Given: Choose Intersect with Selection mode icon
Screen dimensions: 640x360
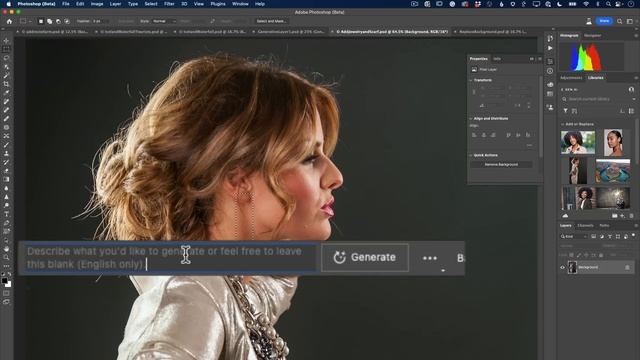Looking at the screenshot, I should click(x=67, y=21).
